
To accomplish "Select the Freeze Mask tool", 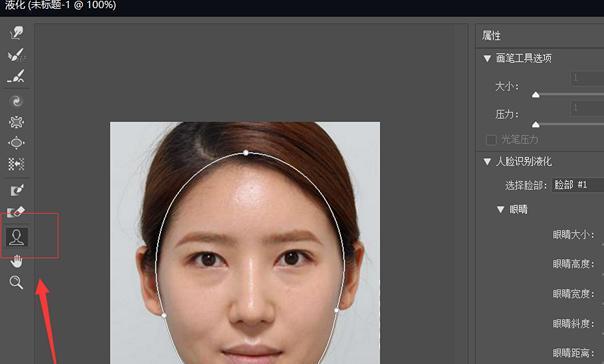I will pos(17,190).
